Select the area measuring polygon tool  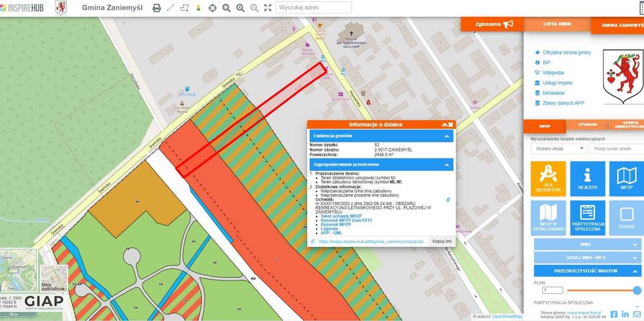(184, 8)
